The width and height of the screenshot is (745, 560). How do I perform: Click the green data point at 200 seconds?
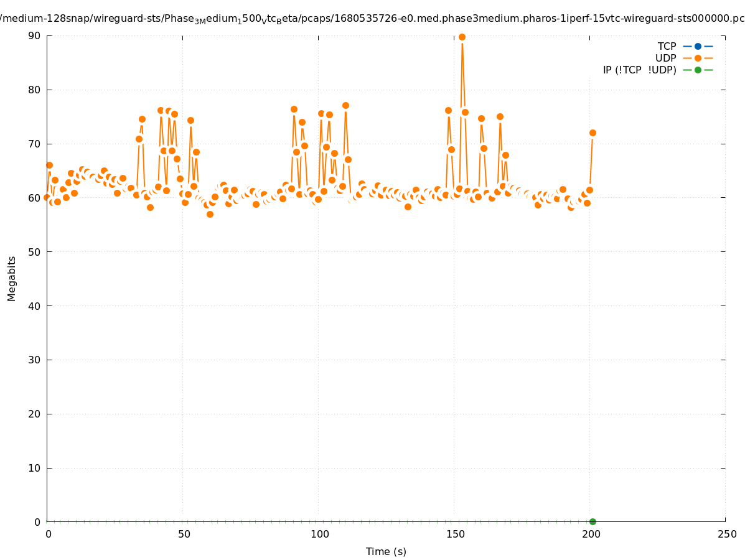[x=593, y=521]
